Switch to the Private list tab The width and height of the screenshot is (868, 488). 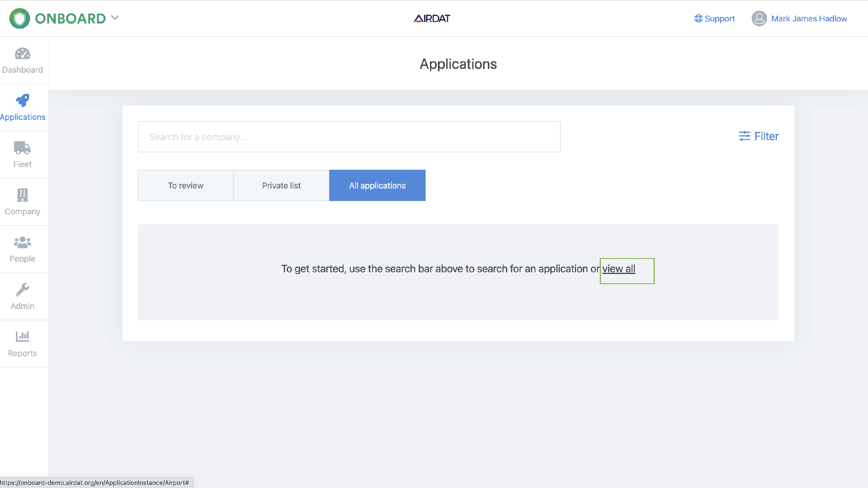[x=281, y=185]
